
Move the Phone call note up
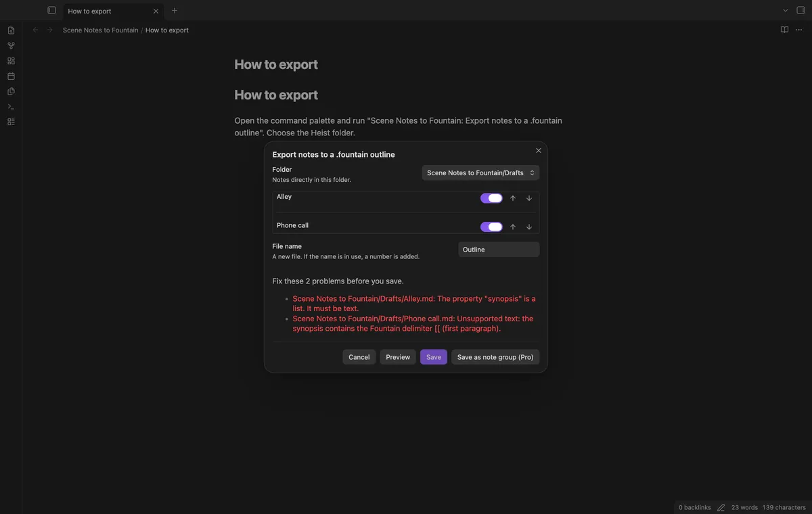[x=513, y=227]
